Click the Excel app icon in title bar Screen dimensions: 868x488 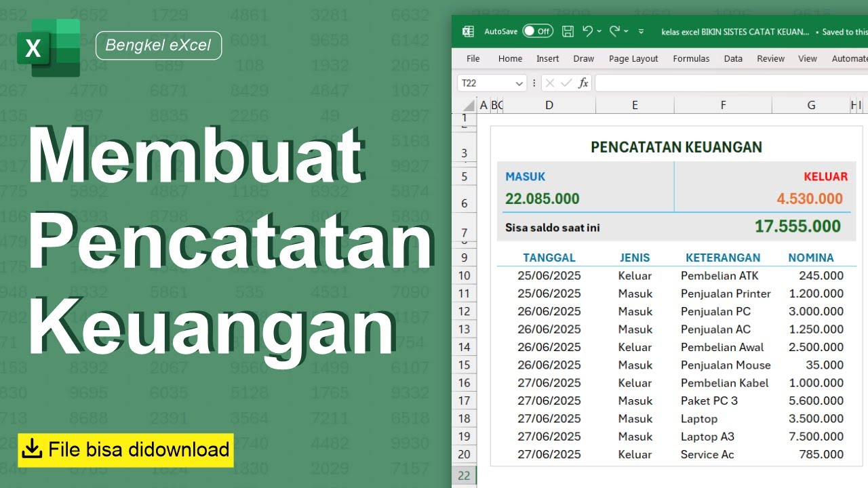click(x=468, y=31)
